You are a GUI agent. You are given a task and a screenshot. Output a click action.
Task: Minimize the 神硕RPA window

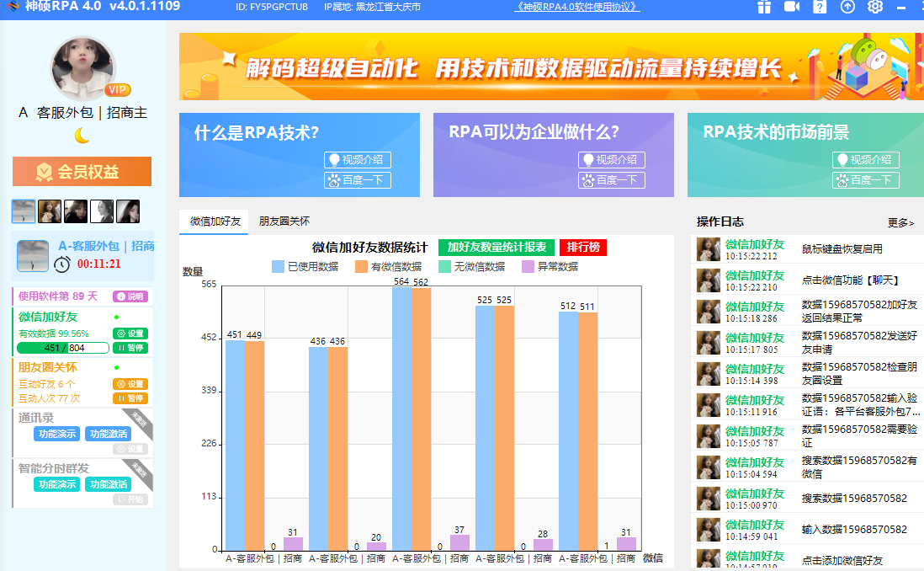tap(901, 7)
